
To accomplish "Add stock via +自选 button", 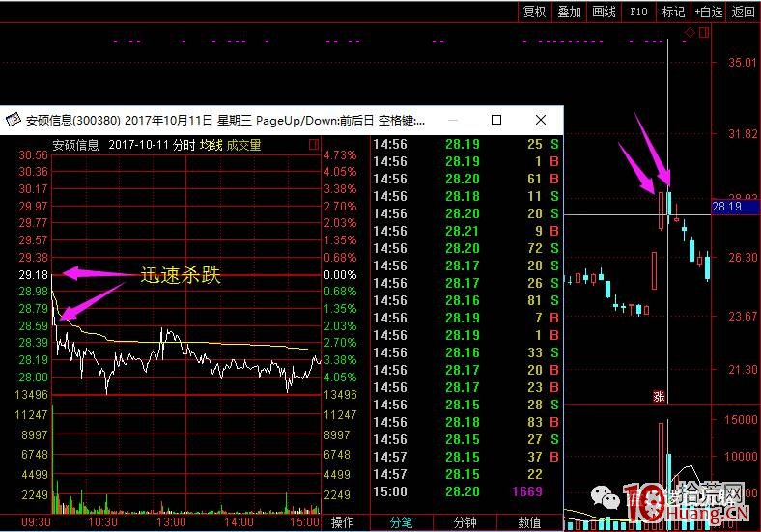I will pyautogui.click(x=709, y=12).
